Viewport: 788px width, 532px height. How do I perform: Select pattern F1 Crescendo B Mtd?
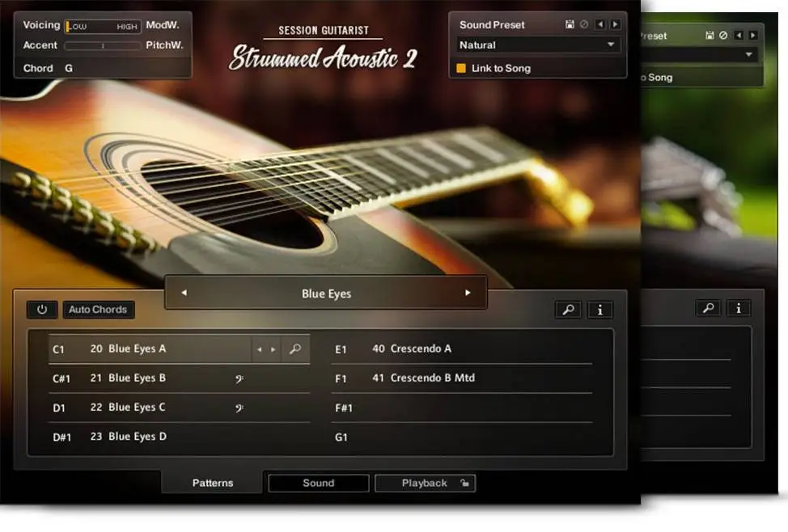tap(462, 378)
